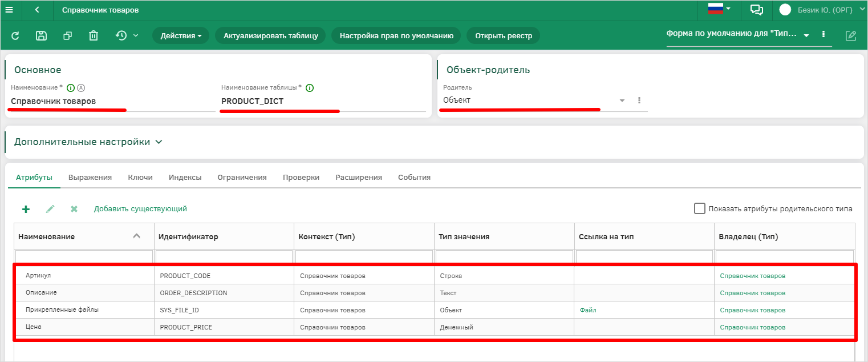
Task: Switch to the Ключи tab
Action: click(x=140, y=178)
